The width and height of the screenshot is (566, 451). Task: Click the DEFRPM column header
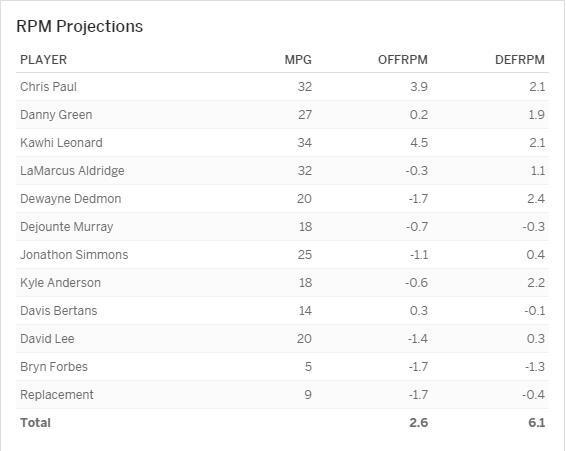[x=520, y=60]
